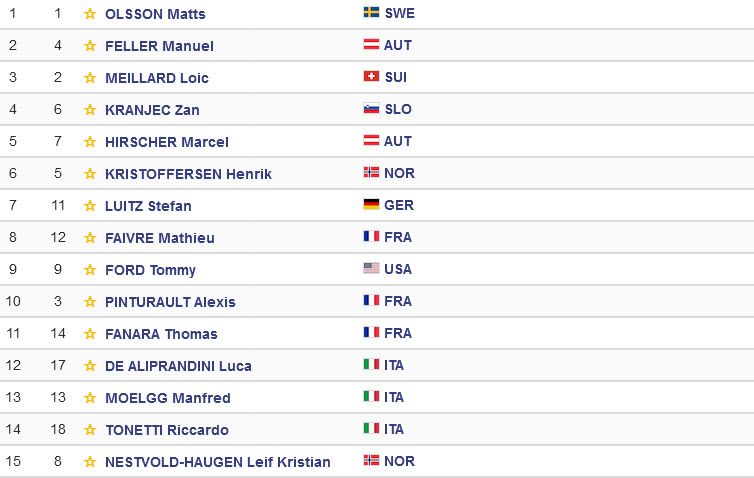The height and width of the screenshot is (478, 754).
Task: Toggle the star next to FELLER Manuel
Action: [90, 46]
